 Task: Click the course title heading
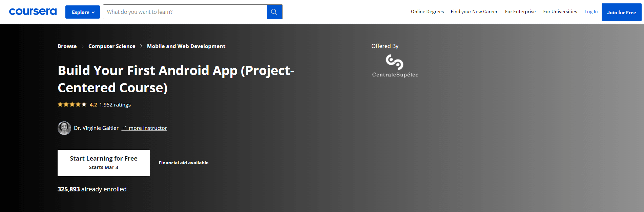pos(176,79)
